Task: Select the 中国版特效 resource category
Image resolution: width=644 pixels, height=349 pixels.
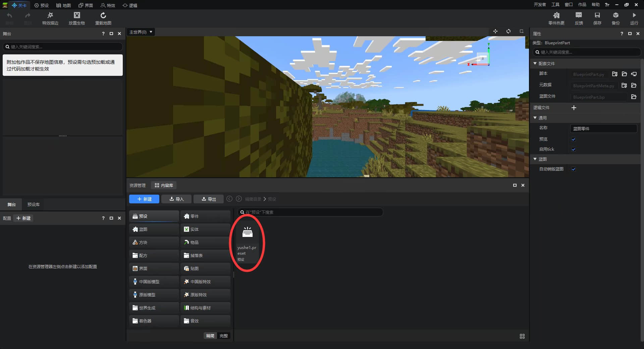Action: 205,282
